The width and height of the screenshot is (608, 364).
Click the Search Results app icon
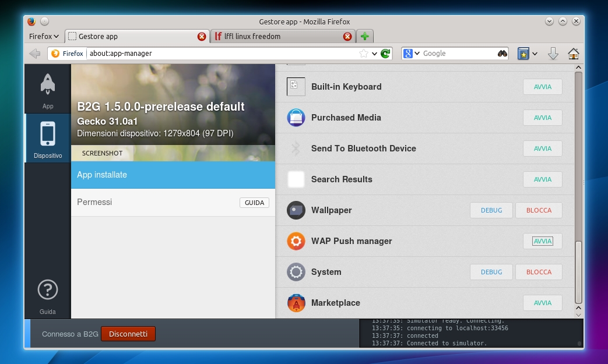[296, 179]
